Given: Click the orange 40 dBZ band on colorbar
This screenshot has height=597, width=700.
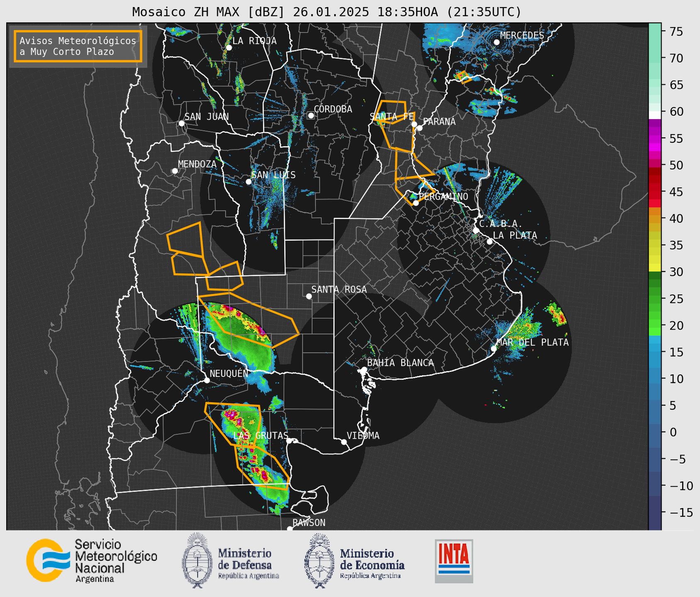Looking at the screenshot, I should [x=655, y=219].
